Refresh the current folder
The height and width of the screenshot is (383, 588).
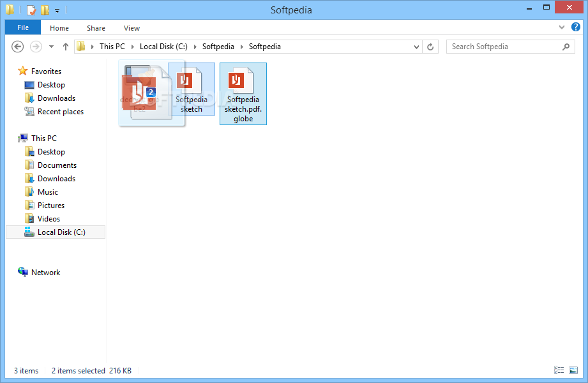[430, 47]
